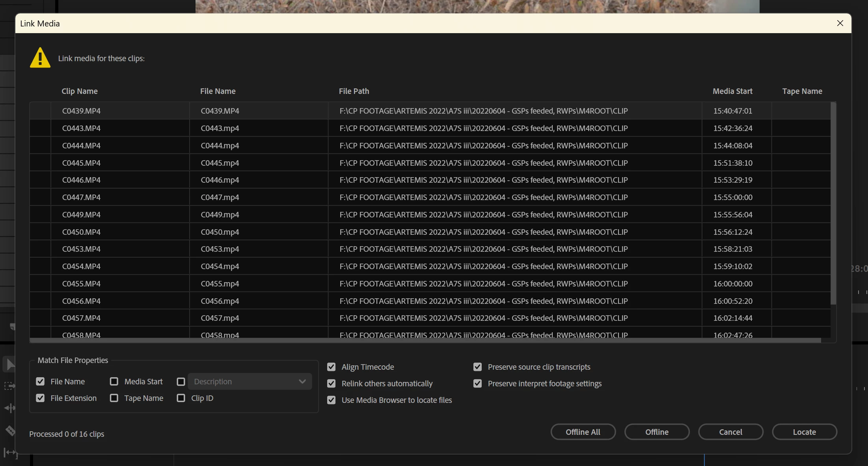The image size is (868, 466).
Task: Disable Align Timecode option
Action: coord(332,367)
